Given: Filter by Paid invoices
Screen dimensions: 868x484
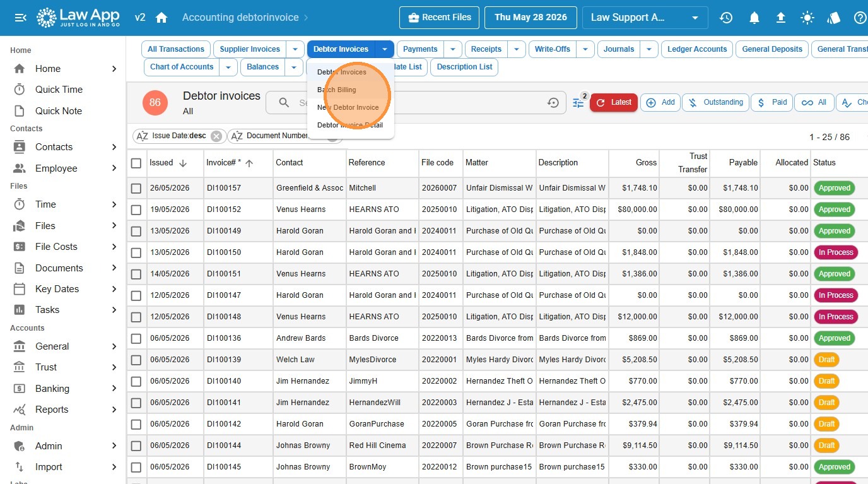Looking at the screenshot, I should click(772, 102).
